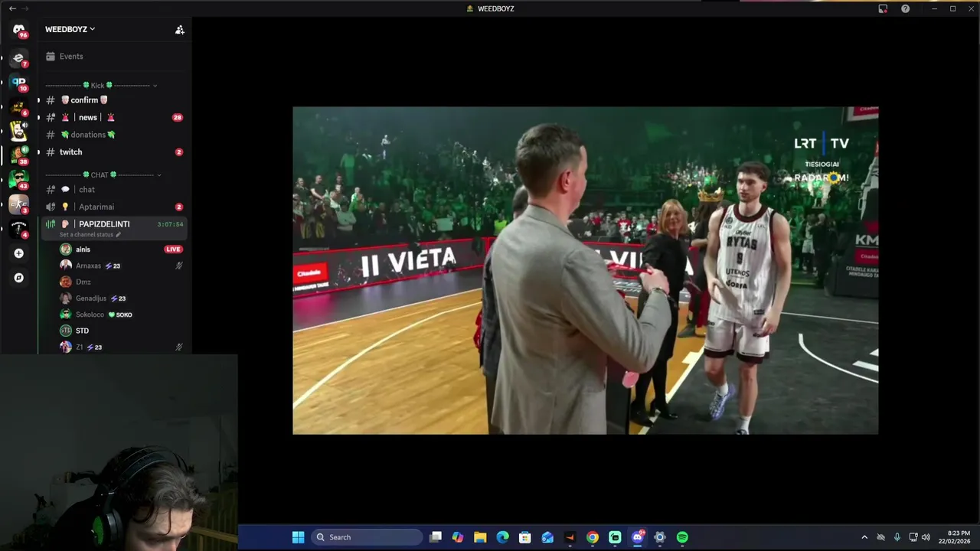Screen dimensions: 980x551
Task: Open the server icon with badge 10
Action: pos(18,82)
